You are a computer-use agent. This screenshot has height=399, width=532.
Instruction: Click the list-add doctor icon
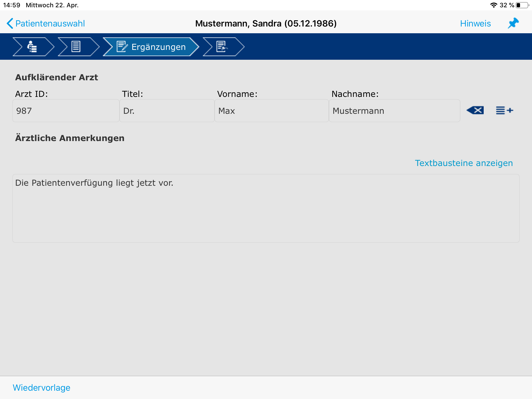[x=504, y=110]
